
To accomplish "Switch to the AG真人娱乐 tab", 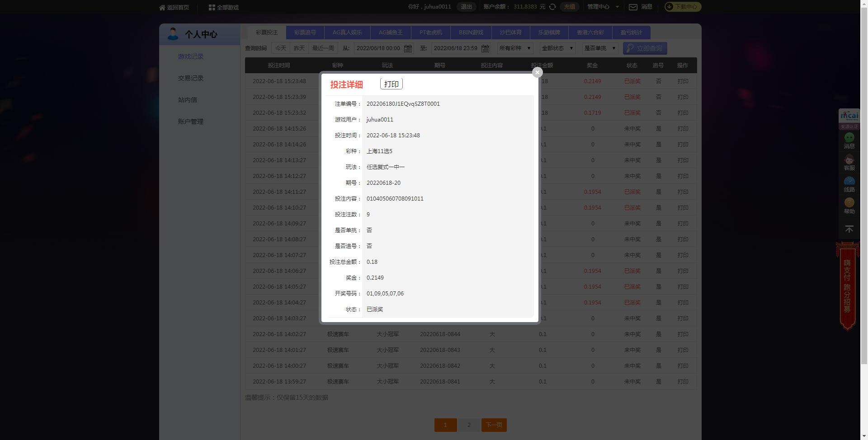I will pyautogui.click(x=347, y=33).
